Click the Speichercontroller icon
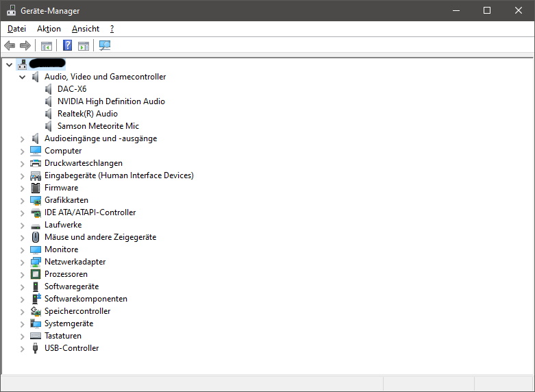The image size is (535, 392). coord(36,311)
